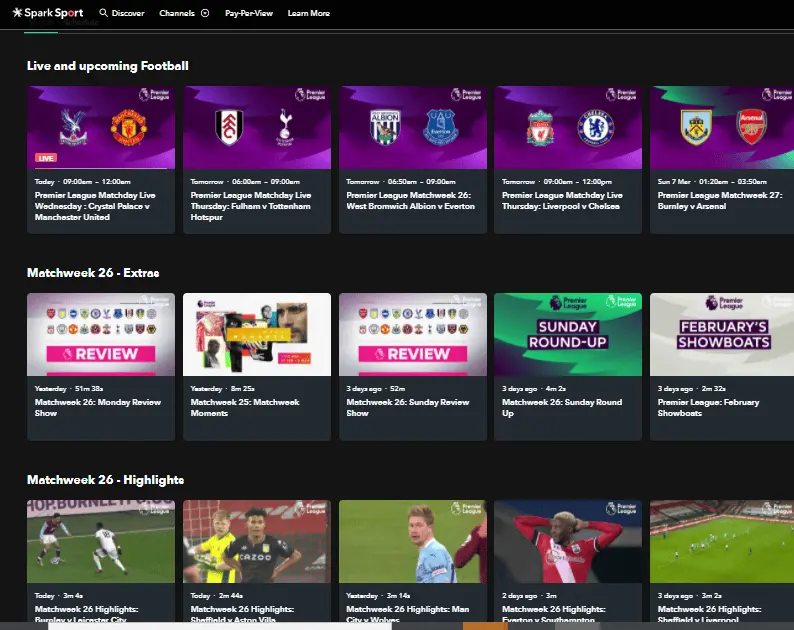Click the Chelsea club crest
This screenshot has width=794, height=630.
coord(596,127)
